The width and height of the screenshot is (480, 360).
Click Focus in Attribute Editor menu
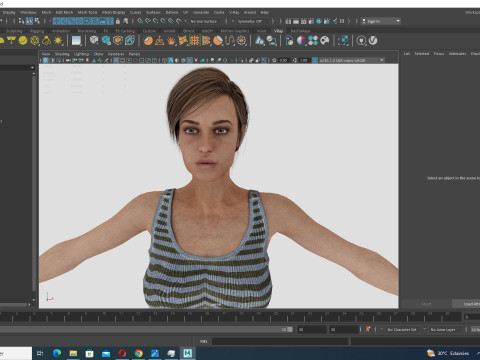point(439,54)
